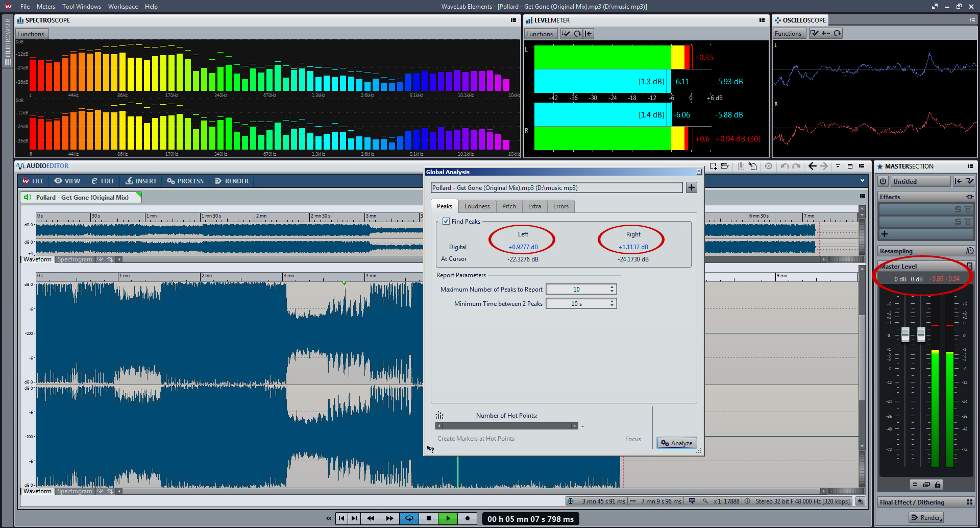Click the Minimum Time between 2 Peaks field

coord(581,303)
